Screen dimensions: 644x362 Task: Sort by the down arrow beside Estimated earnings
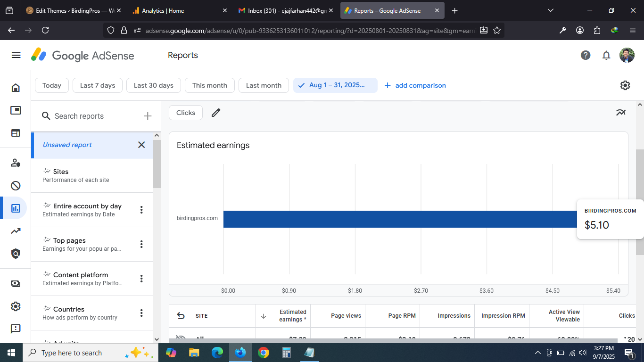pos(264,316)
